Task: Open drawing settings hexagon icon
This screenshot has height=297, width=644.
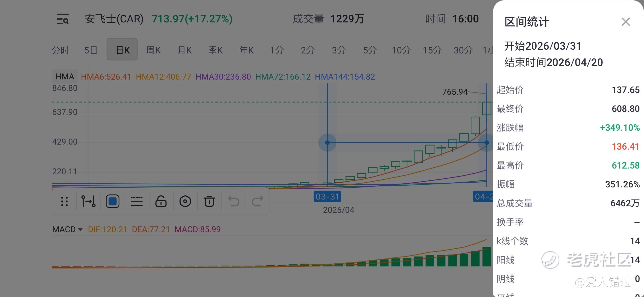Action: [x=185, y=201]
